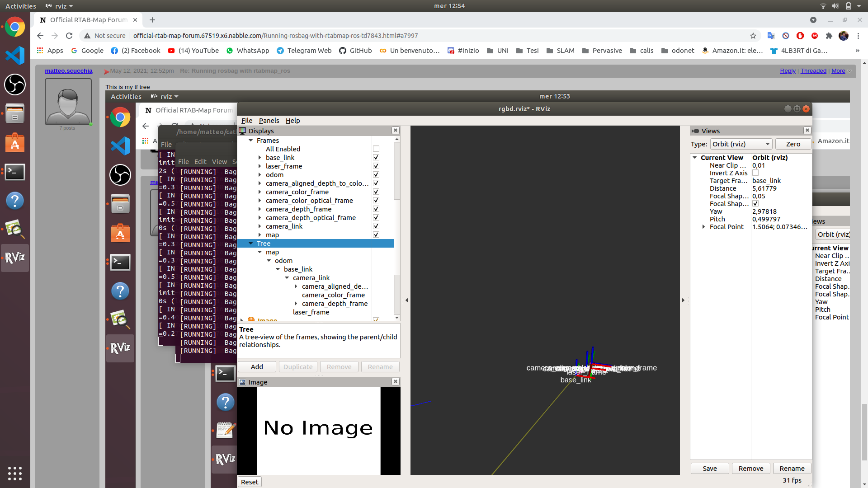The image size is (868, 488).
Task: Open Visual Studio Code from dock
Action: (15, 56)
